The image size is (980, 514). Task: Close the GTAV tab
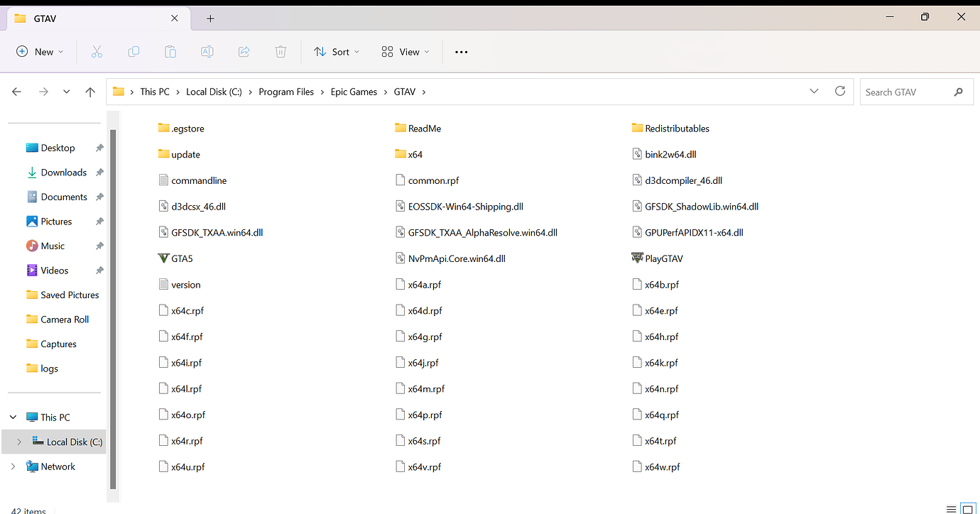[175, 18]
